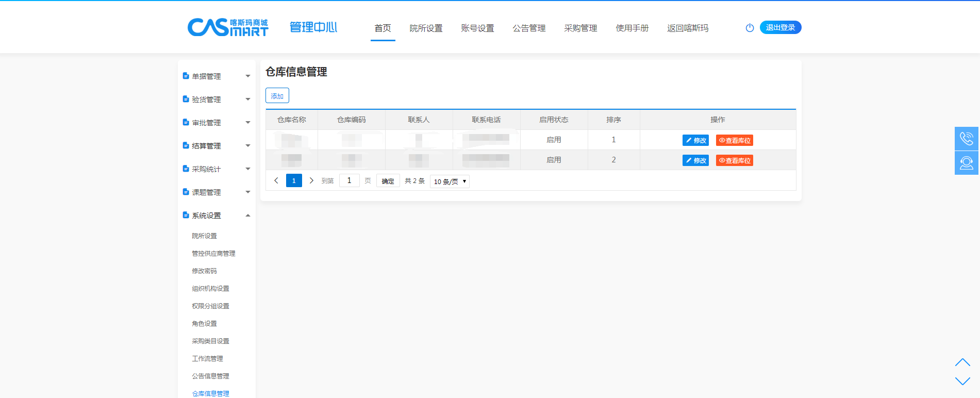Open the 10 条/页 page size dropdown

point(450,181)
